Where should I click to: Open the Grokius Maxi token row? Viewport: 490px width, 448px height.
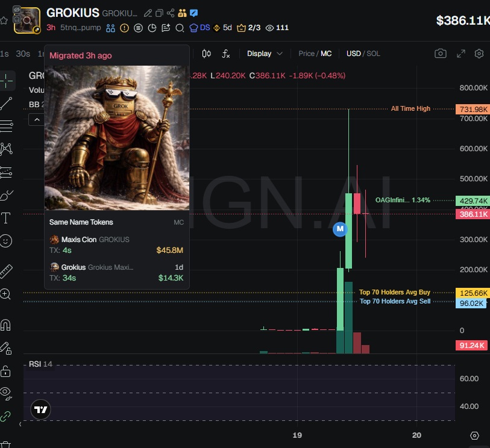pyautogui.click(x=116, y=273)
